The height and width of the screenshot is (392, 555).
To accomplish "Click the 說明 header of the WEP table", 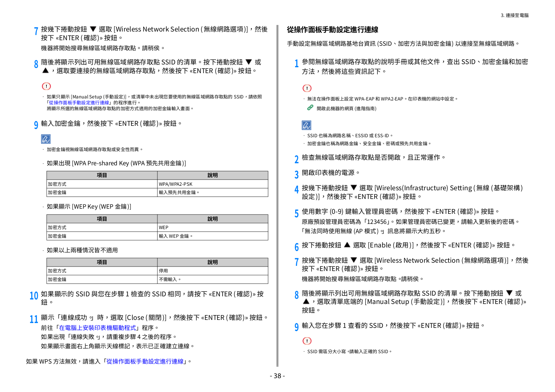I will (x=213, y=219).
